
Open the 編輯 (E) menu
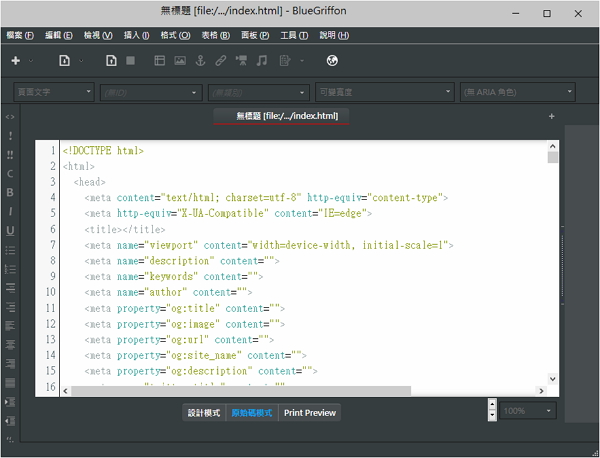point(59,36)
